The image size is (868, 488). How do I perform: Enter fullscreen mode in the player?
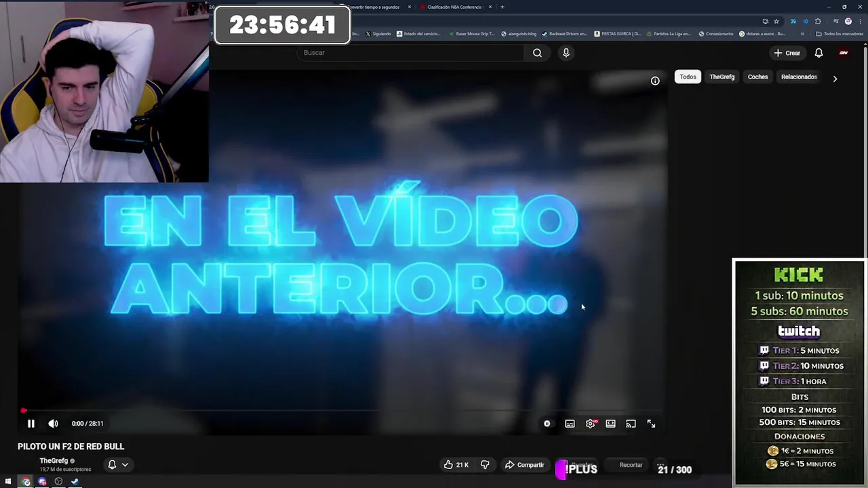coord(651,424)
